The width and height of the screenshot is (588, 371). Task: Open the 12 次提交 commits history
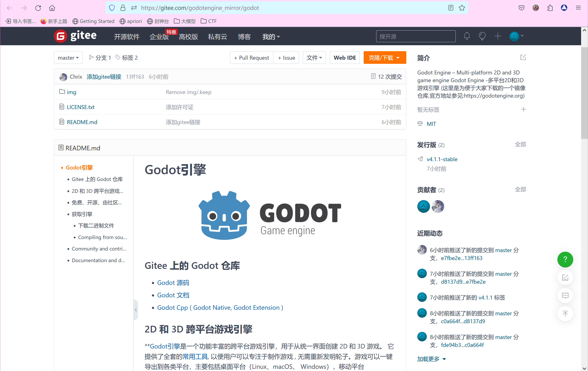point(386,77)
